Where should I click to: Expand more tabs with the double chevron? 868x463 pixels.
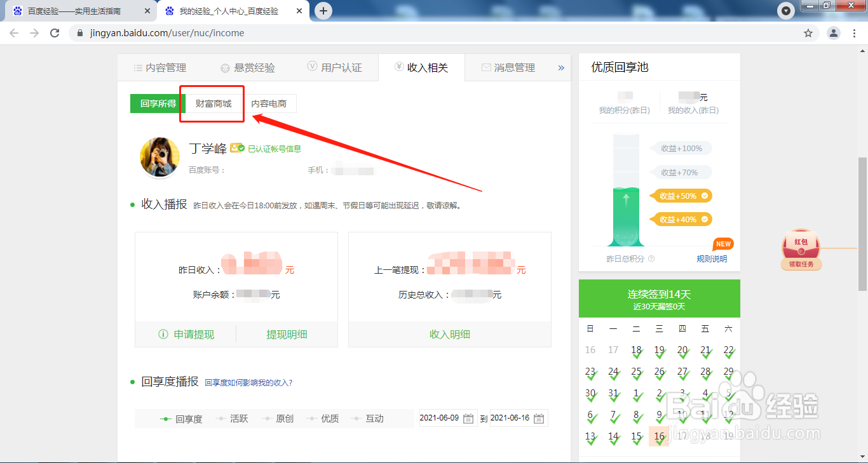[561, 67]
